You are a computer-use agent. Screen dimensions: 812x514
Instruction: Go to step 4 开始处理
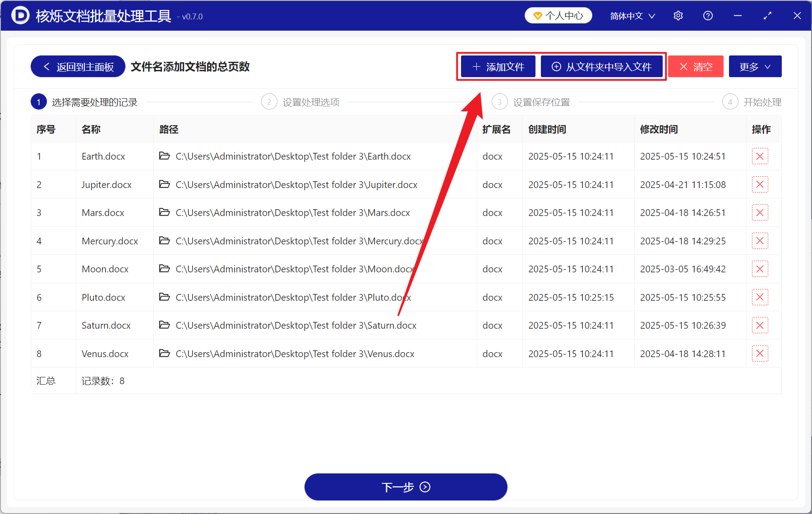click(x=752, y=102)
